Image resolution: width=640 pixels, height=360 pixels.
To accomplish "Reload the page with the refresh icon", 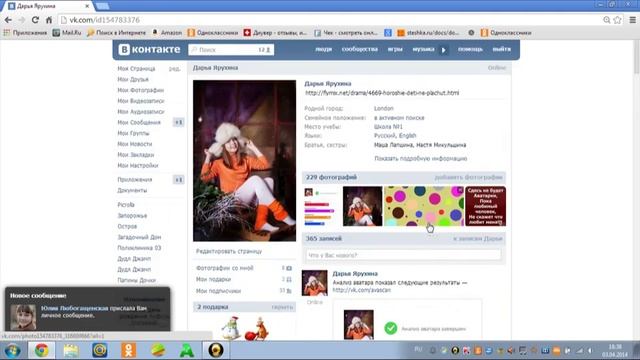I will click(35, 20).
